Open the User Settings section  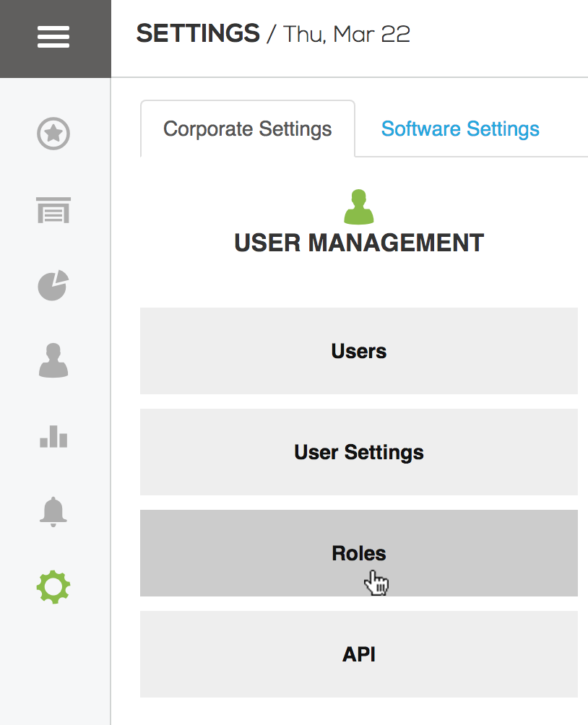pyautogui.click(x=359, y=452)
